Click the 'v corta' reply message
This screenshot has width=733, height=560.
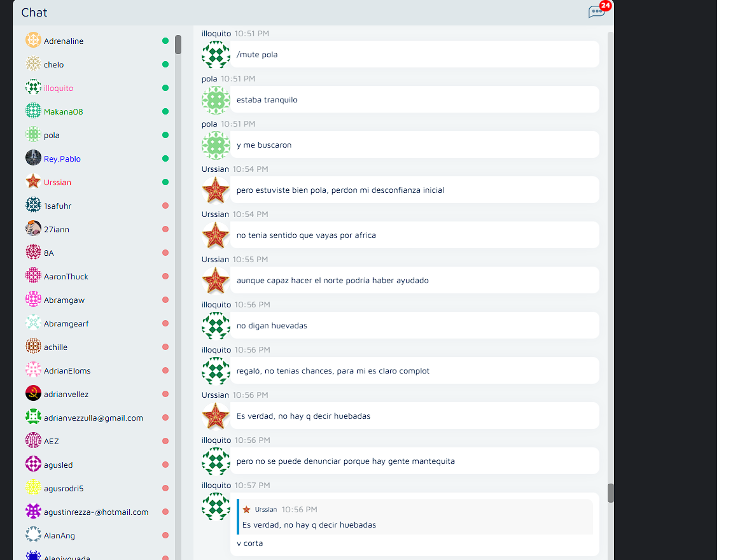249,543
